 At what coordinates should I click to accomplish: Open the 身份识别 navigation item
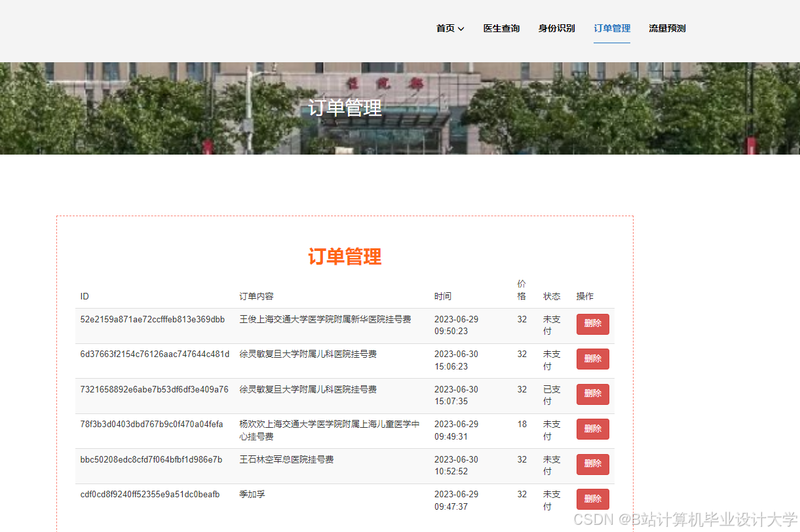556,28
